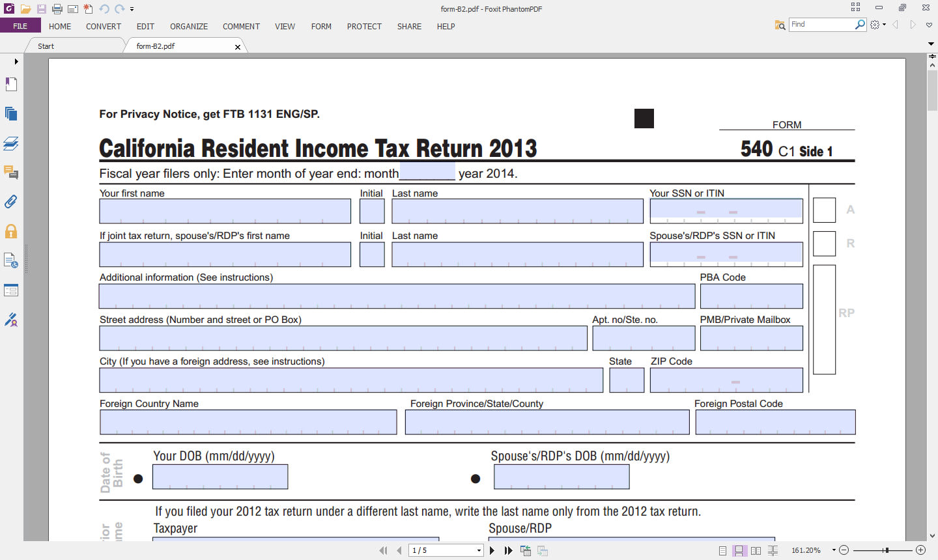The width and height of the screenshot is (938, 560).
Task: Click inside the Find search box
Action: [821, 25]
